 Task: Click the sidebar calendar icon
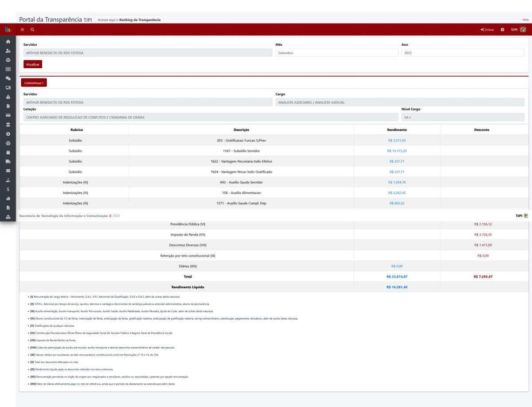pos(8,152)
